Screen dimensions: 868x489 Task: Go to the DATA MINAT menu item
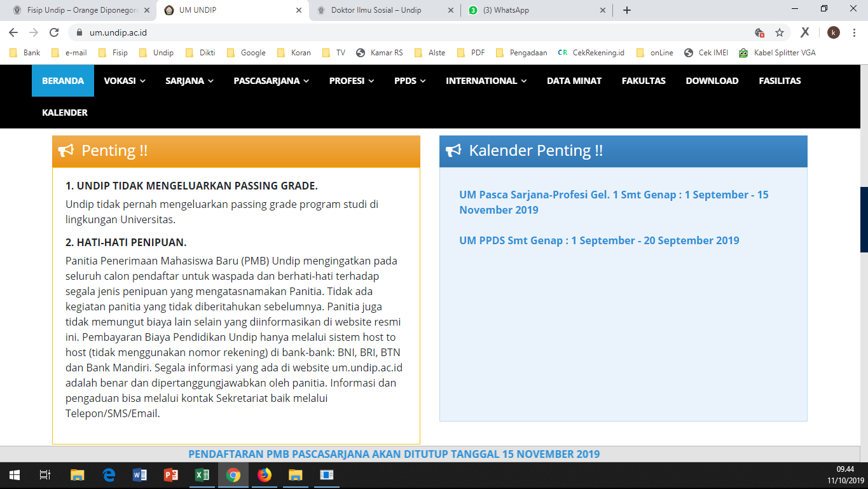point(574,81)
